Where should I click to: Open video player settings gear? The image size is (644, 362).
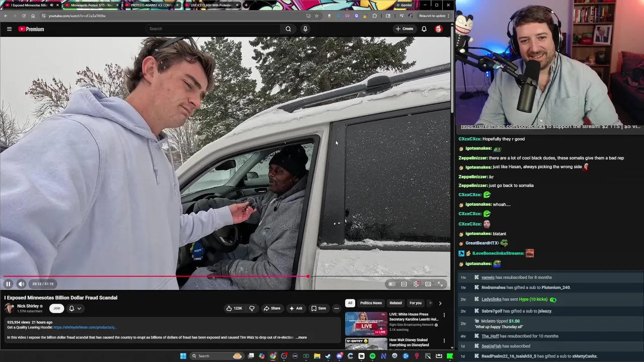416,284
